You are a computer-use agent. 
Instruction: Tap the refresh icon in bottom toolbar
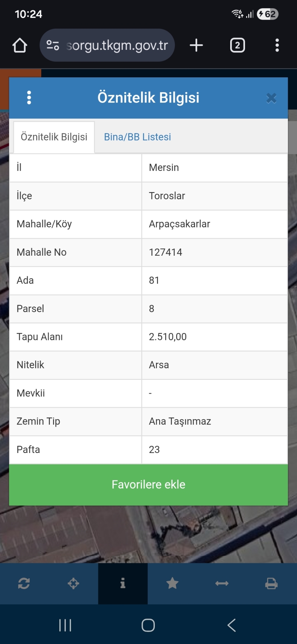pyautogui.click(x=24, y=583)
